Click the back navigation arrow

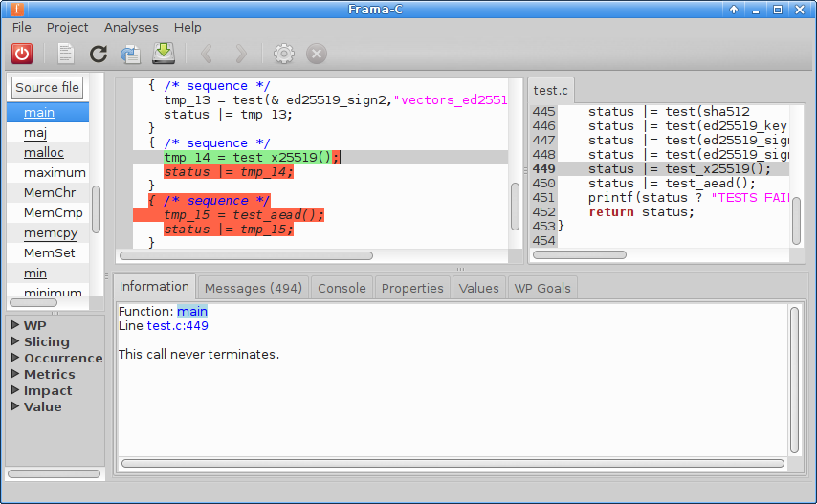(207, 54)
